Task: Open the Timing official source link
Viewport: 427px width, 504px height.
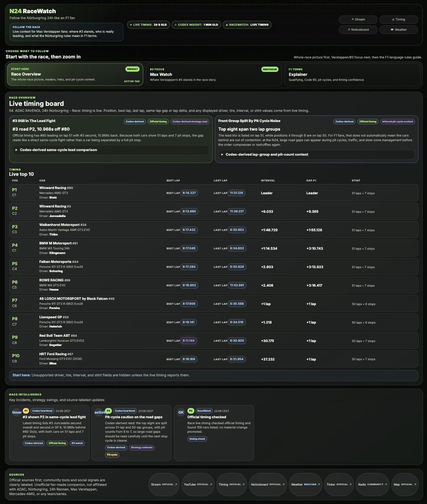Action: 231,484
